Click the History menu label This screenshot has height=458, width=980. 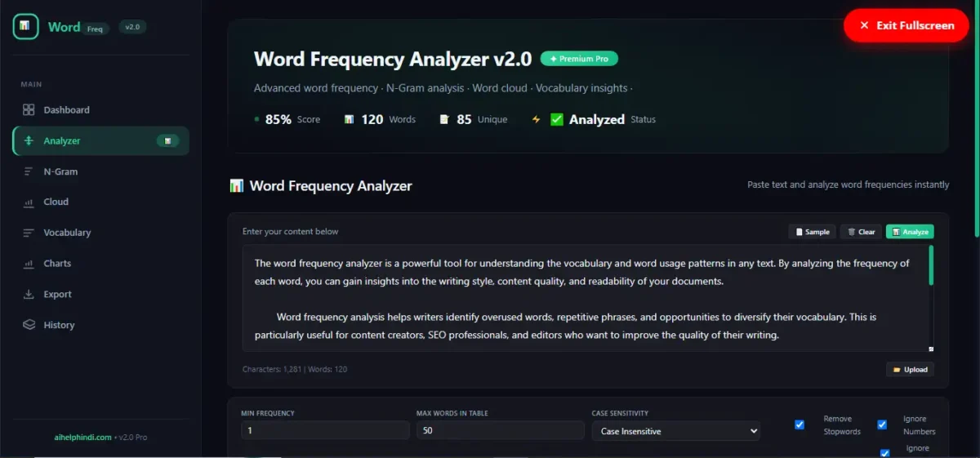(59, 325)
